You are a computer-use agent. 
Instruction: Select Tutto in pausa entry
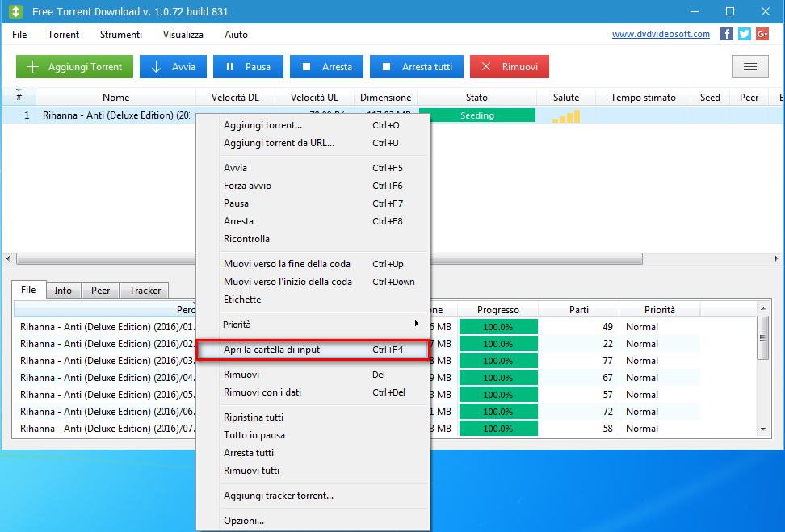click(313, 435)
